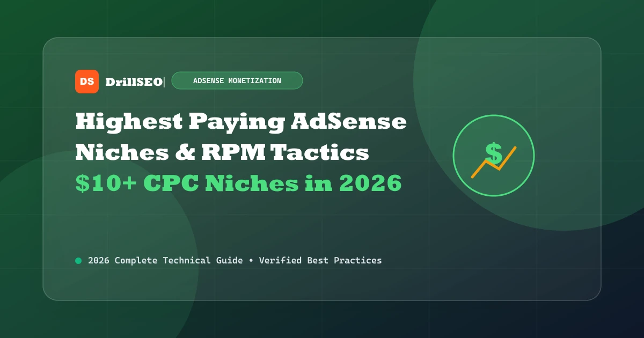The width and height of the screenshot is (644, 338).
Task: Click the headline text 'Highest Paying AdSense'
Action: (x=241, y=123)
